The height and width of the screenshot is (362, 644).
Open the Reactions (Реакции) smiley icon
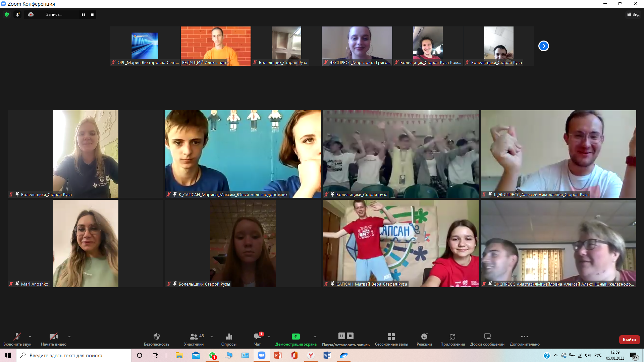pos(424,337)
